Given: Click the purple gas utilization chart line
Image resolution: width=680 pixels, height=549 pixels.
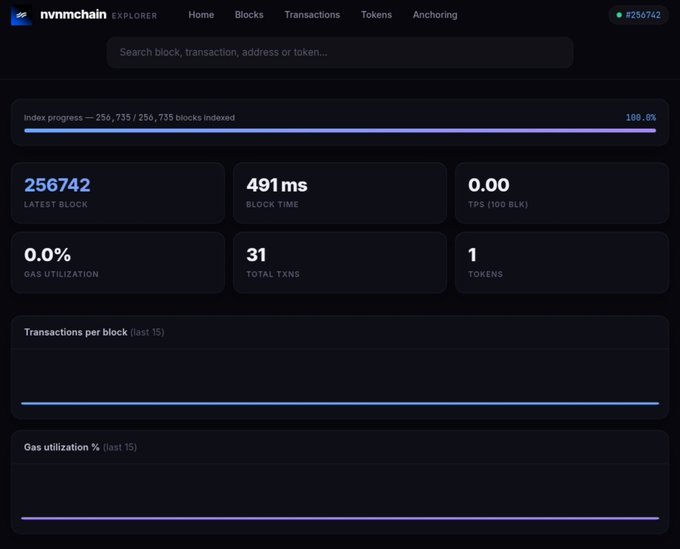Looking at the screenshot, I should click(x=340, y=518).
